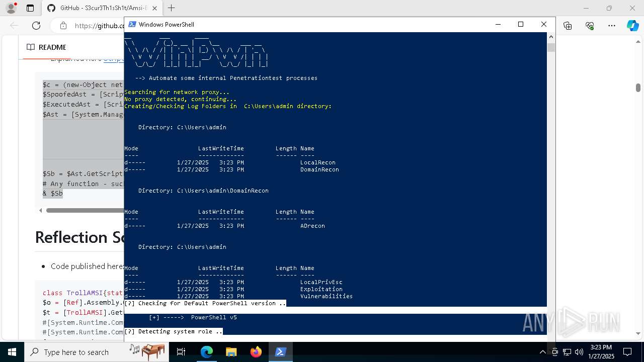Image resolution: width=644 pixels, height=362 pixels.
Task: Click the code block horizontal scrollbar thumb
Action: (85, 211)
